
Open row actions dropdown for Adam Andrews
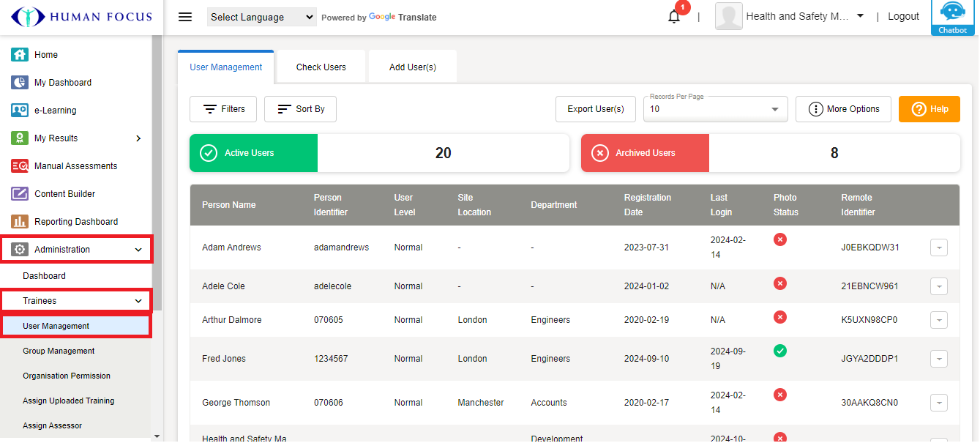tap(938, 247)
